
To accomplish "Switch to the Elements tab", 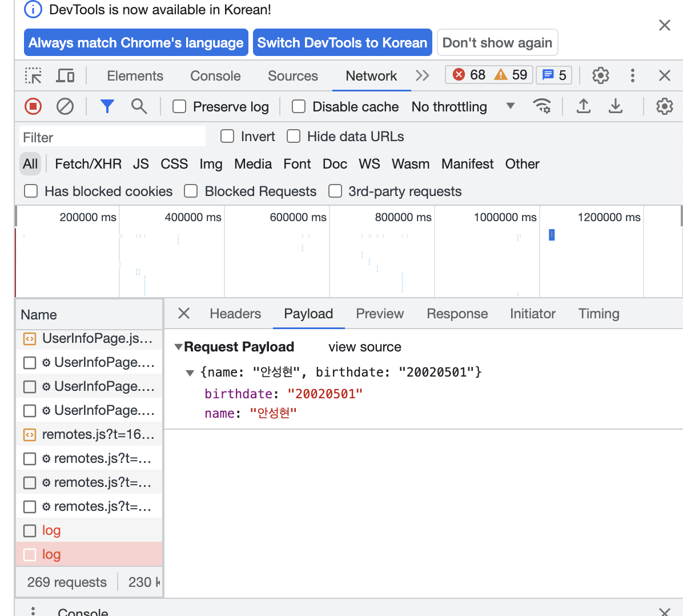I will point(135,76).
